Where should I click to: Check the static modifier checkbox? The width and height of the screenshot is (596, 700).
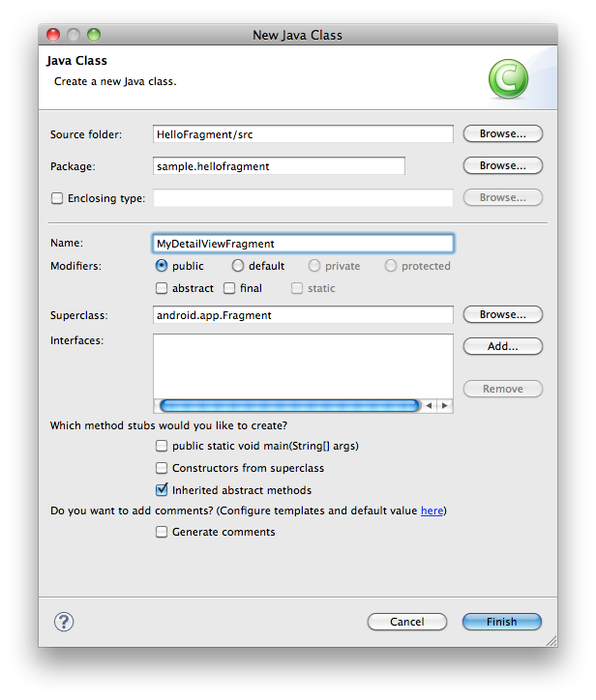tap(297, 288)
